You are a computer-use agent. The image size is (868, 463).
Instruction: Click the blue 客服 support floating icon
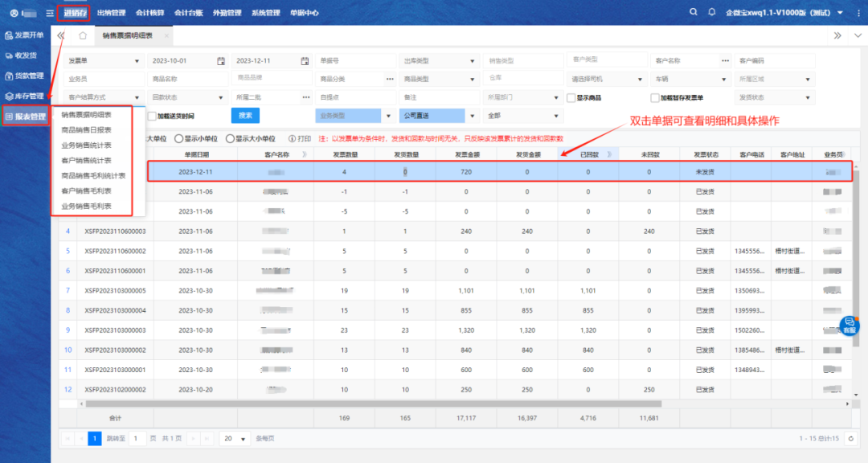pos(849,326)
